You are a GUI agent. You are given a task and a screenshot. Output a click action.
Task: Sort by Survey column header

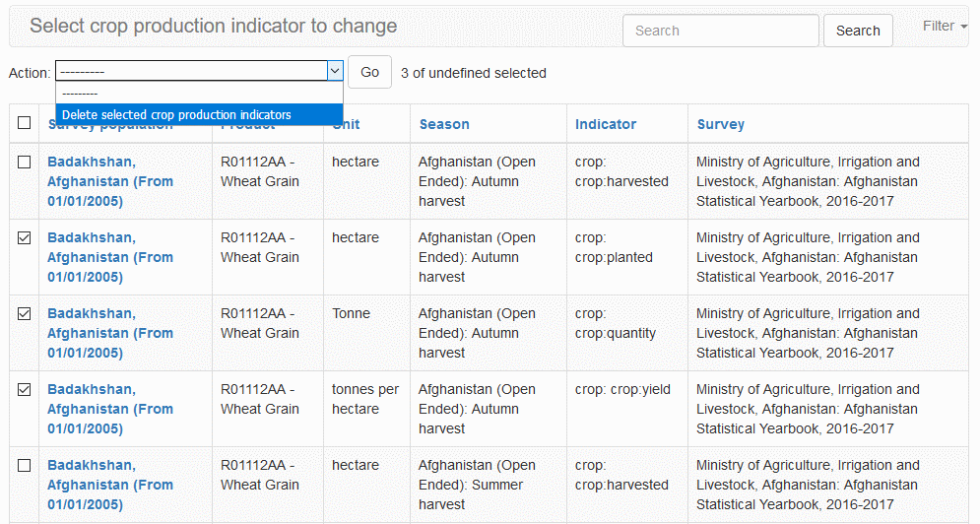pyautogui.click(x=721, y=124)
